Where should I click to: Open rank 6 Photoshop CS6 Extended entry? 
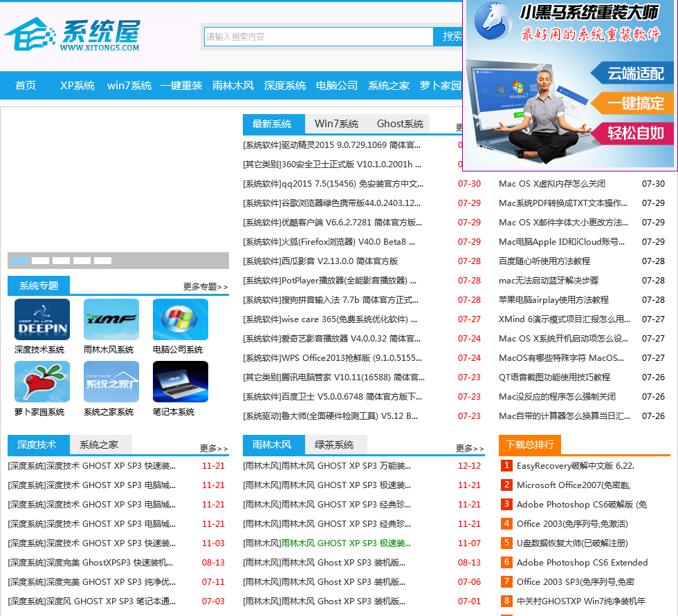coord(582,563)
